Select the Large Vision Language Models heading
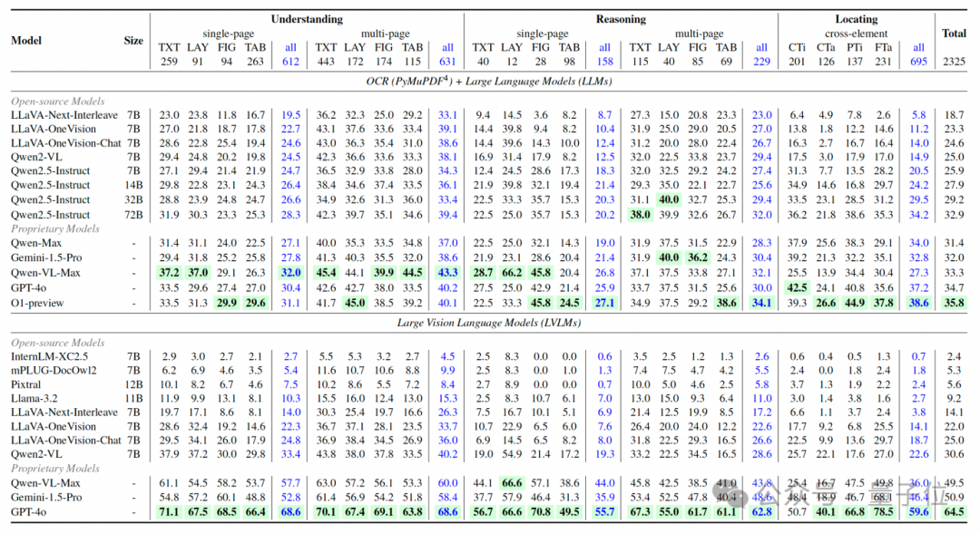The image size is (980, 534). [x=489, y=323]
